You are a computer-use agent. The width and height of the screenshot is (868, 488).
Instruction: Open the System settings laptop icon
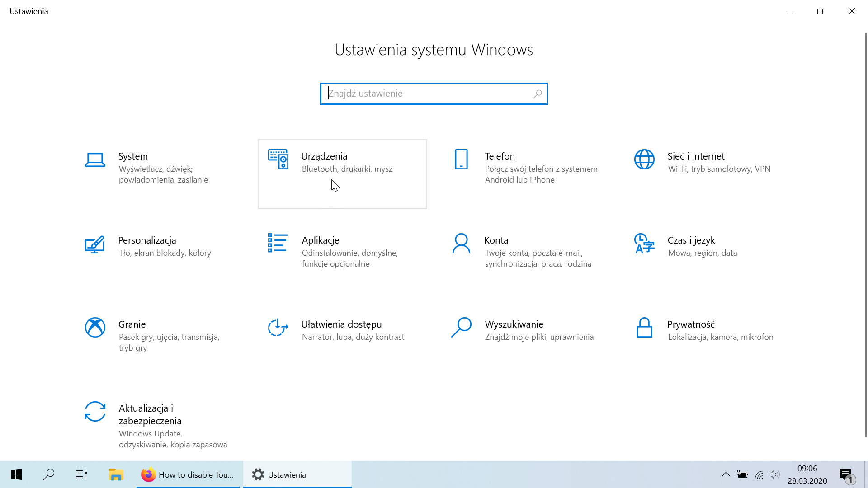click(x=95, y=160)
